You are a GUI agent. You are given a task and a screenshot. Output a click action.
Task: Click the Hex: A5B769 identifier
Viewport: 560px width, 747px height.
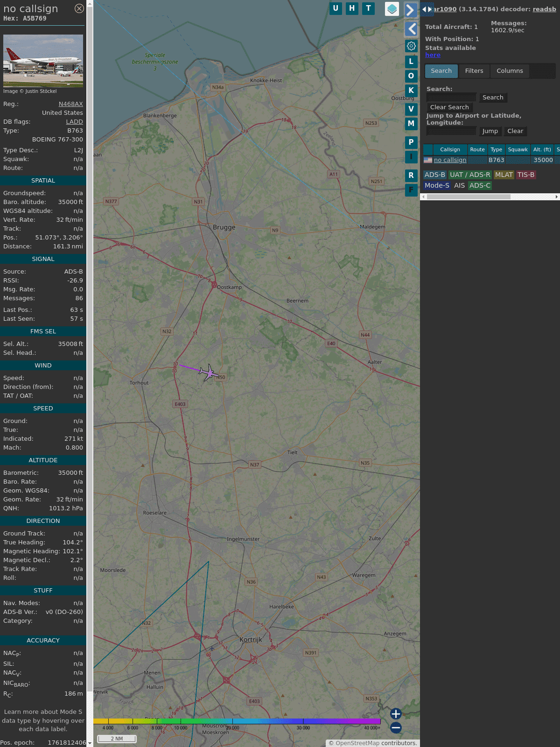[25, 18]
